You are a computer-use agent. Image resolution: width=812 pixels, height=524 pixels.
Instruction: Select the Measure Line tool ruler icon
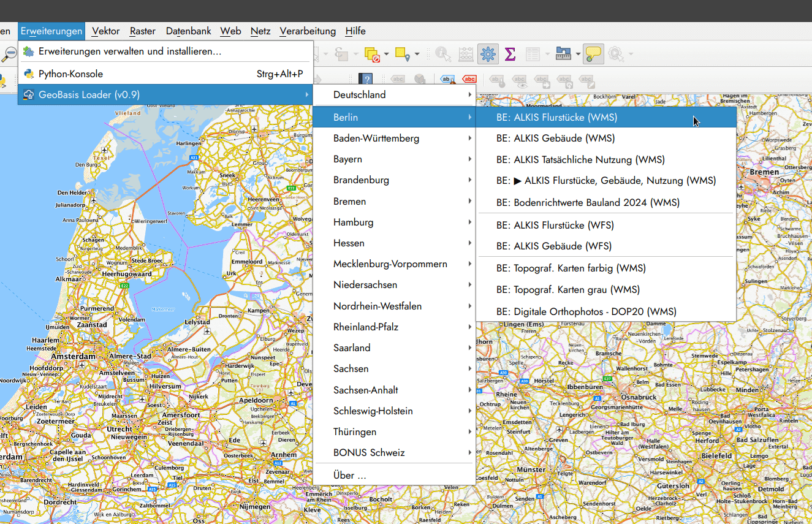563,54
